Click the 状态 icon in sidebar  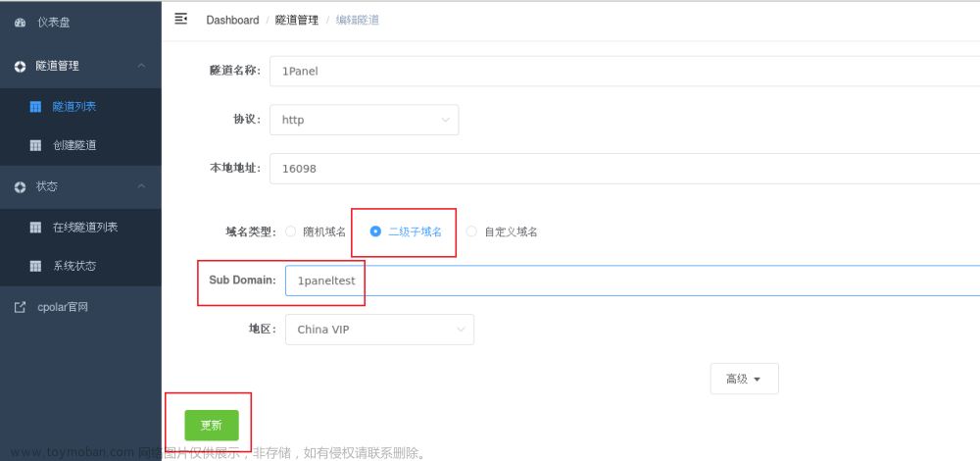tap(20, 186)
